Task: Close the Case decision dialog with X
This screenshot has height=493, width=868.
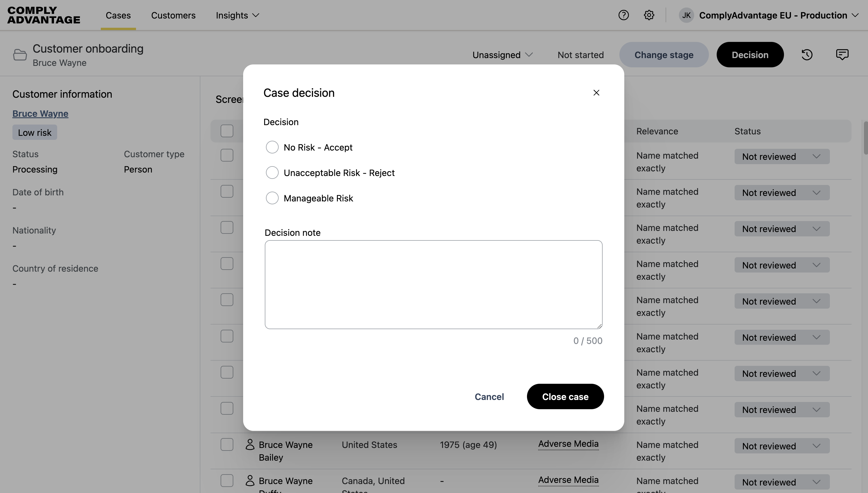Action: tap(596, 93)
